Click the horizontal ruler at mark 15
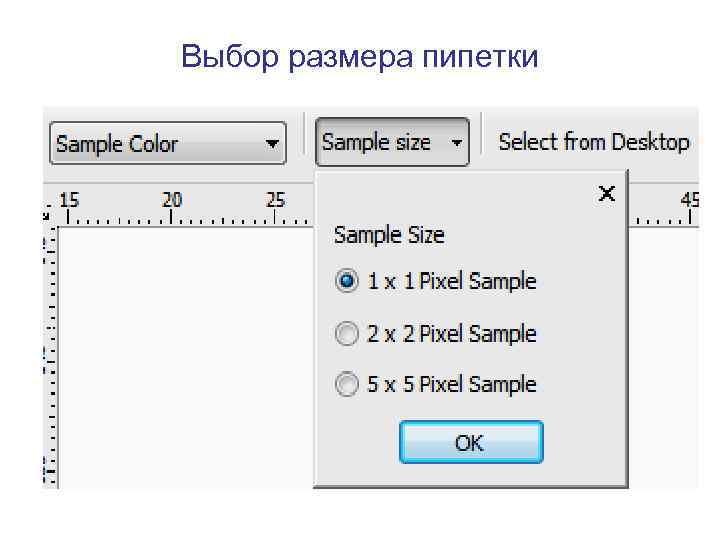Viewport: 720px width, 540px height. point(69,207)
